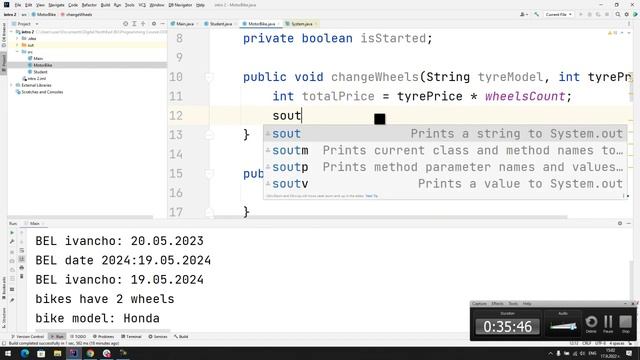Viewport: 640px width, 360px height.
Task: Toggle scroll to end in Run console
Action: coord(22,259)
